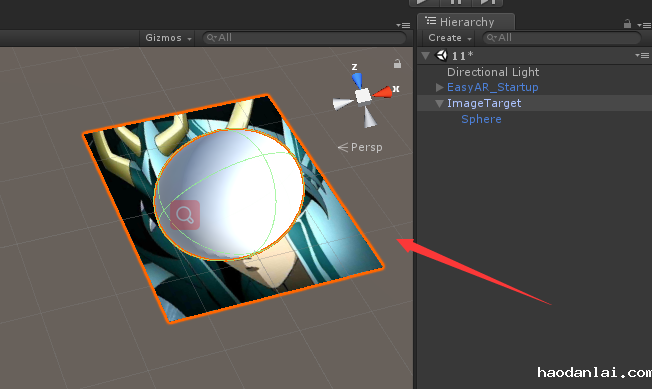The width and height of the screenshot is (652, 389).
Task: Open the Hierarchy panel options menu
Action: click(x=645, y=25)
